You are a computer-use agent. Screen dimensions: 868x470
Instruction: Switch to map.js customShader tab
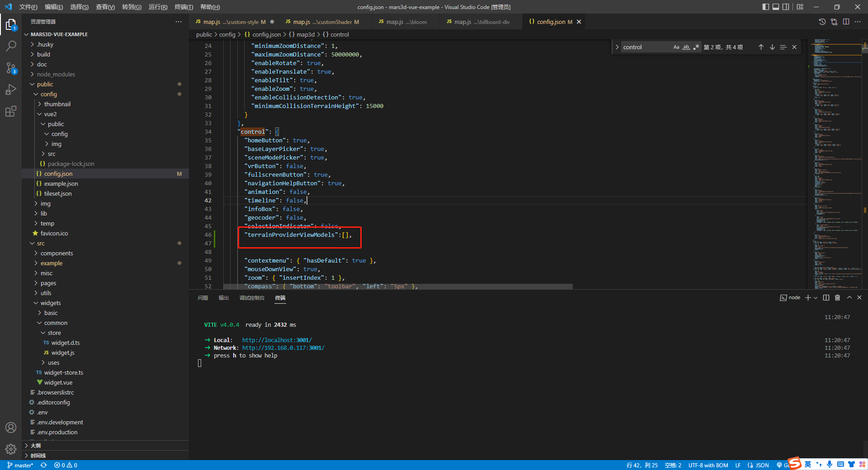coord(325,22)
